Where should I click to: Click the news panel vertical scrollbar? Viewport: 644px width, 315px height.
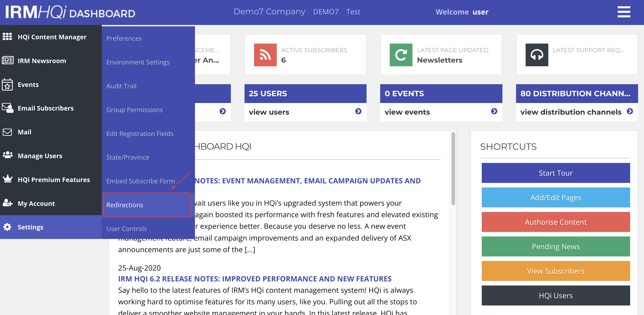click(453, 169)
